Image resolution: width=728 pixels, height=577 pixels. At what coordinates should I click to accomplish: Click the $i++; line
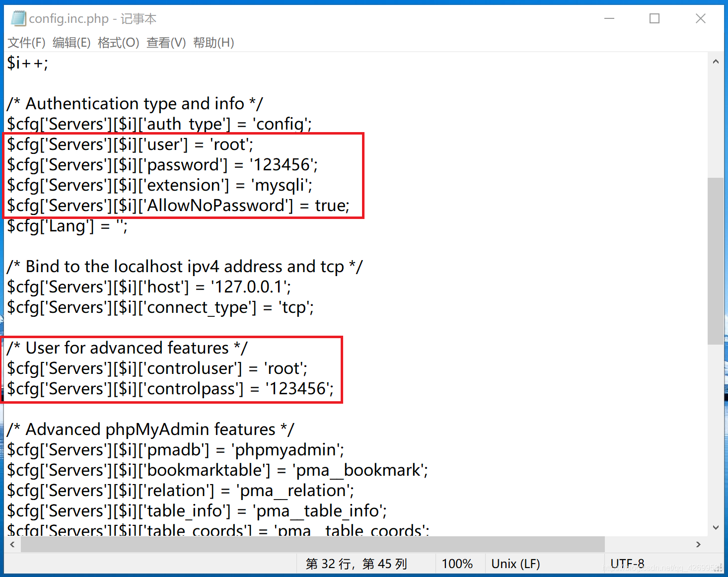28,63
